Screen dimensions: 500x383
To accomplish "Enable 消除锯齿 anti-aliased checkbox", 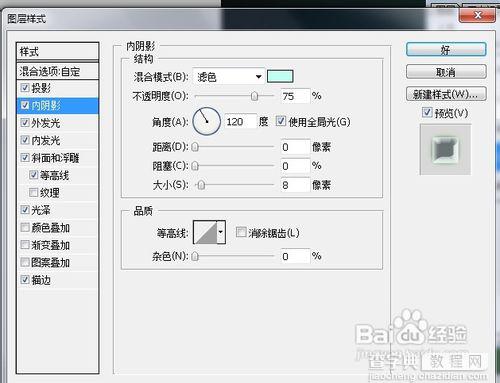I will tap(241, 232).
